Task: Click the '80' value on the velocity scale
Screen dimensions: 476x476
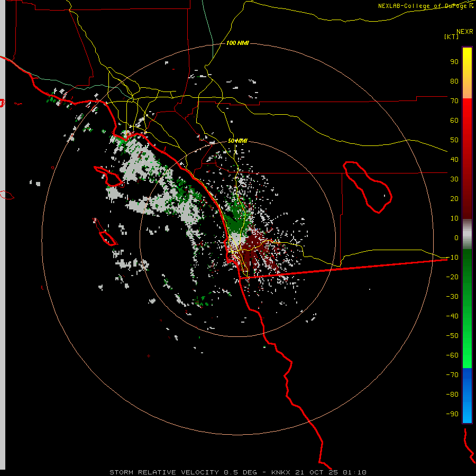Action: pyautogui.click(x=454, y=81)
